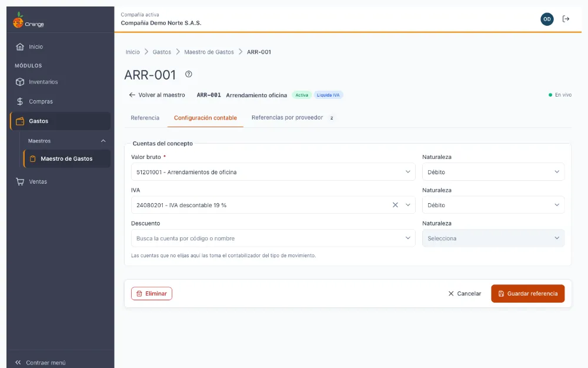Click the badge count 2 on provider tab
Viewport: 588px width, 368px height.
tap(332, 118)
